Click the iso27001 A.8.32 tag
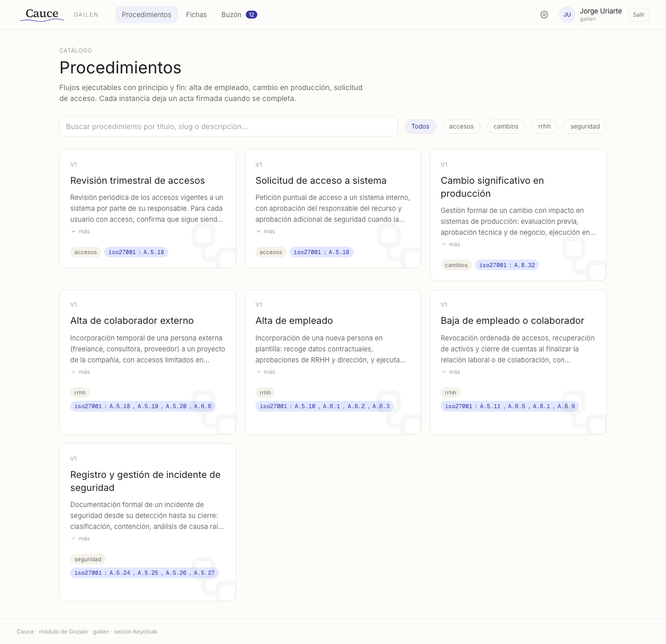 [507, 265]
